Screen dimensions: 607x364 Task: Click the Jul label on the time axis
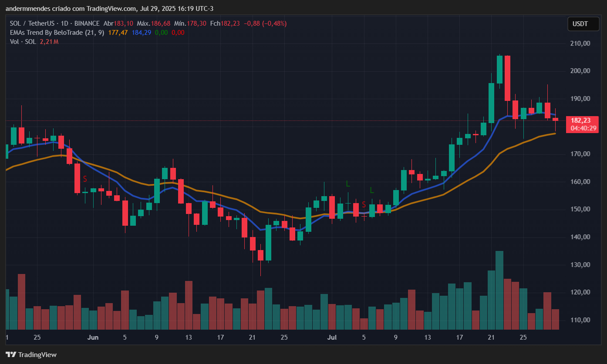[332, 337]
